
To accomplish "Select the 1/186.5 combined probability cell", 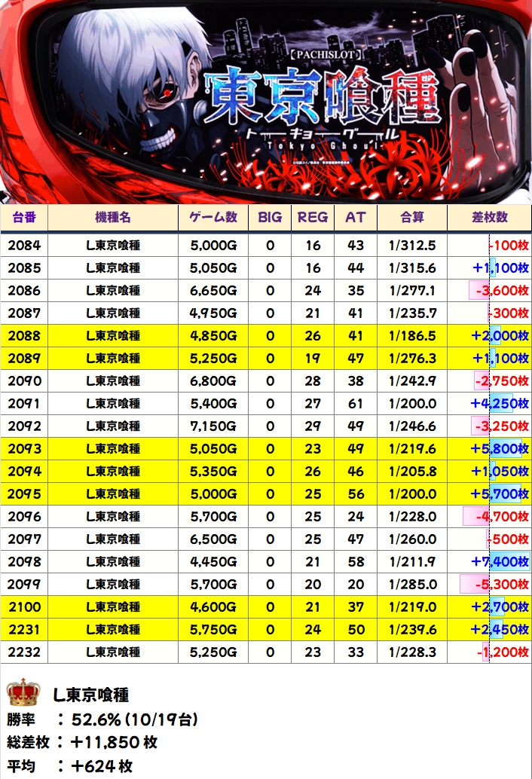I will pyautogui.click(x=412, y=335).
